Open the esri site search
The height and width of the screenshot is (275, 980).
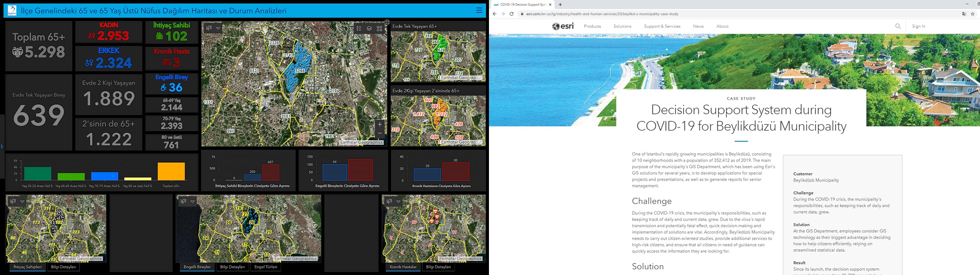(898, 26)
